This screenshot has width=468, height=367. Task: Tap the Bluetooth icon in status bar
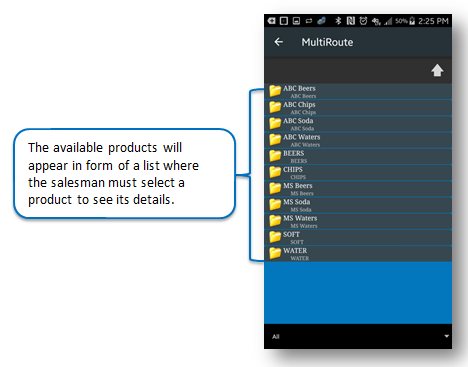[338, 21]
